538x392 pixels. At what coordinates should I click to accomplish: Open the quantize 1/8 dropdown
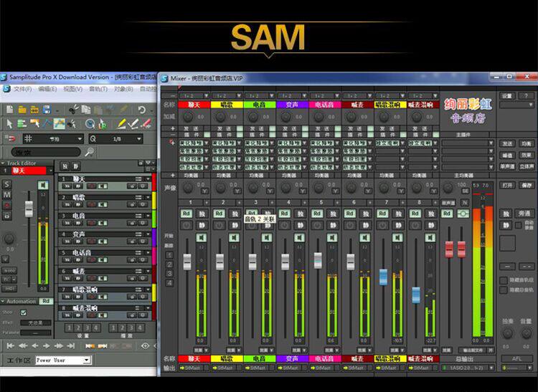(116, 139)
